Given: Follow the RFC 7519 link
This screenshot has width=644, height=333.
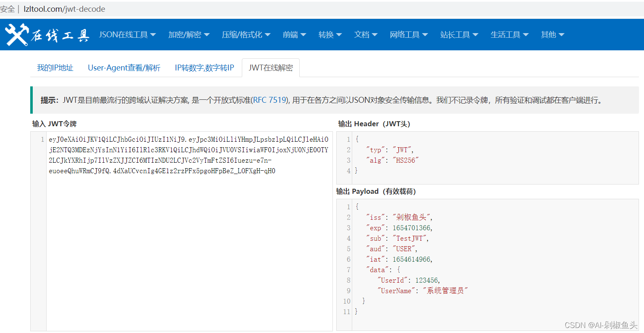Looking at the screenshot, I should point(270,100).
